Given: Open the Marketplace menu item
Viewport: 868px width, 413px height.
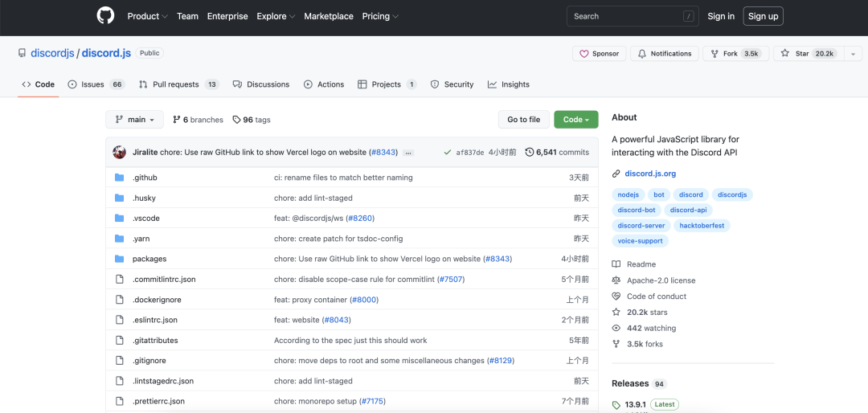Looking at the screenshot, I should (x=329, y=16).
